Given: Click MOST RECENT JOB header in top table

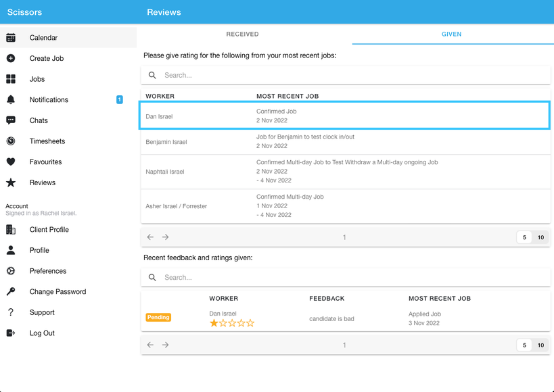Looking at the screenshot, I should [287, 96].
